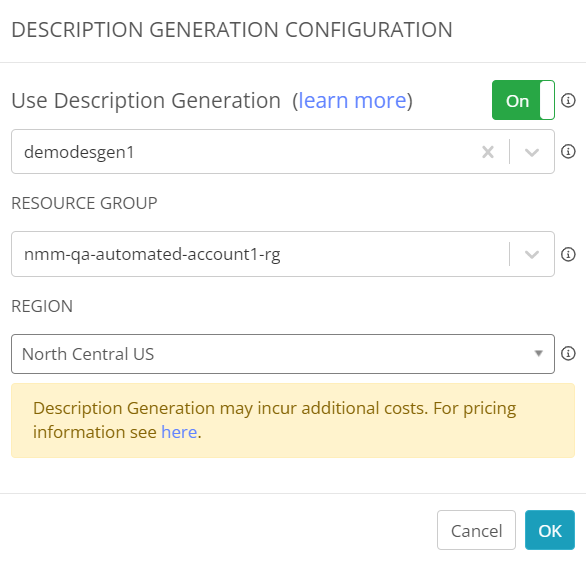Viewport: 586px width, 562px height.
Task: Click the REGION label
Action: pyautogui.click(x=42, y=306)
